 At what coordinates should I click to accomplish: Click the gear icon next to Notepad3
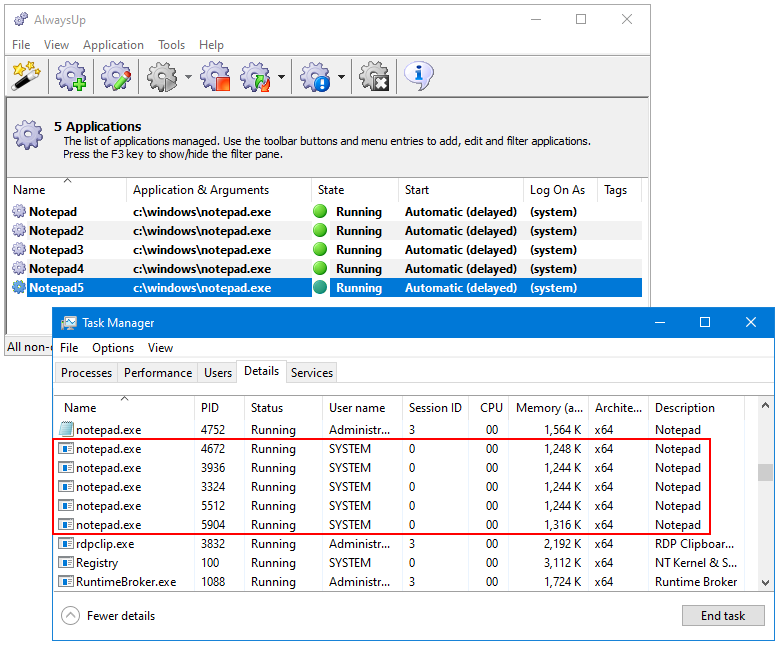(x=19, y=249)
